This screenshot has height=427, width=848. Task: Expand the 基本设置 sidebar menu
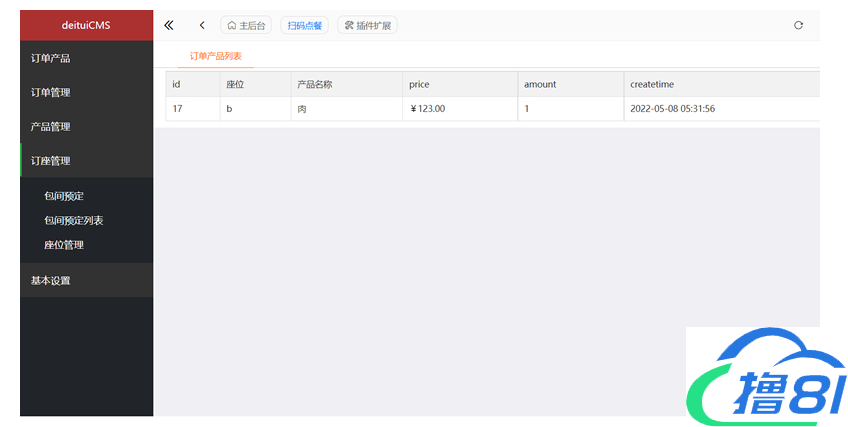[x=86, y=280]
